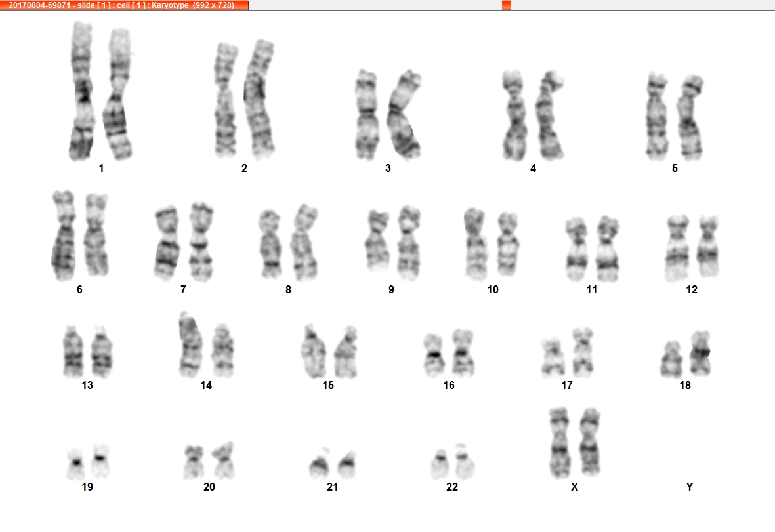Click the Y chromosome label
Viewport: 775px width, 532px height.
click(690, 487)
